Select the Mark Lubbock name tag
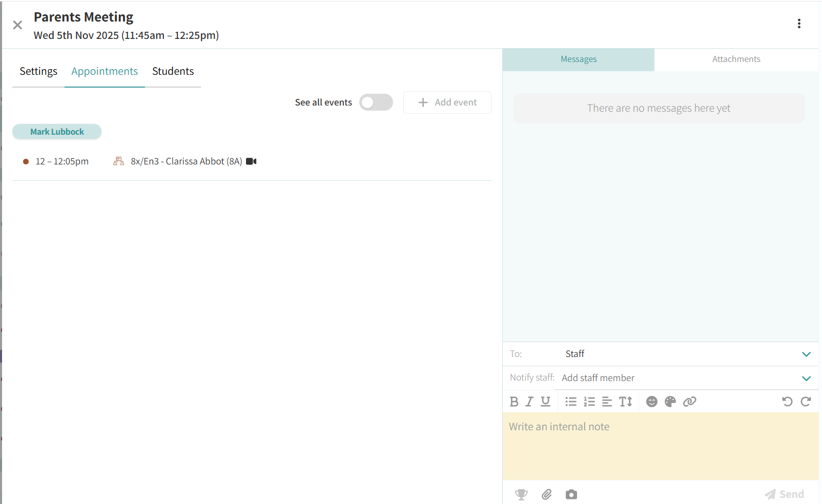The image size is (822, 504). click(57, 132)
